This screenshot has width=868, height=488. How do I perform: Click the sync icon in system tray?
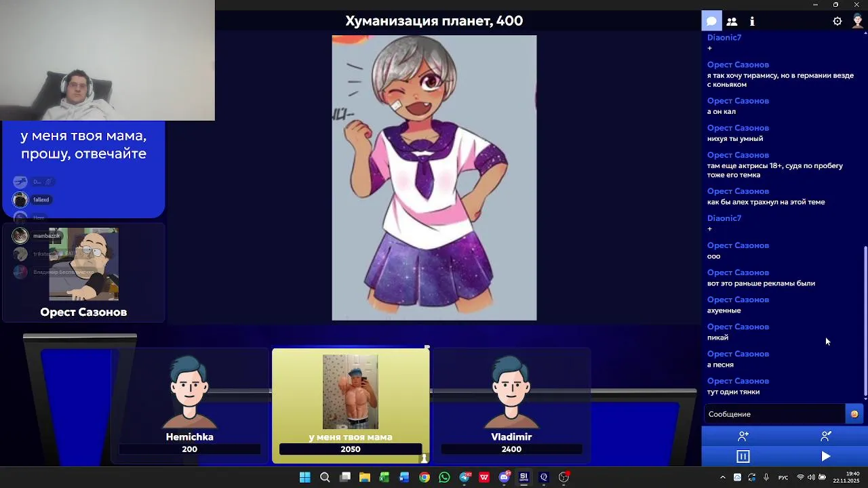point(752,477)
